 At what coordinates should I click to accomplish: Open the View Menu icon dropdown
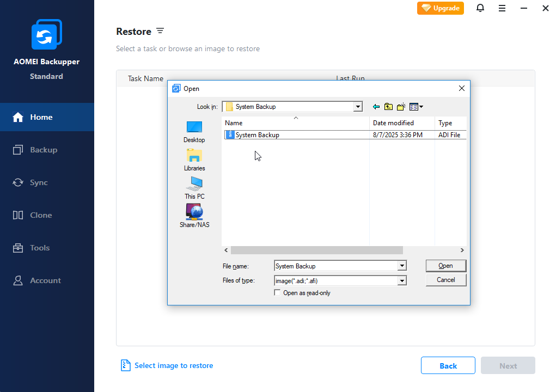(416, 107)
